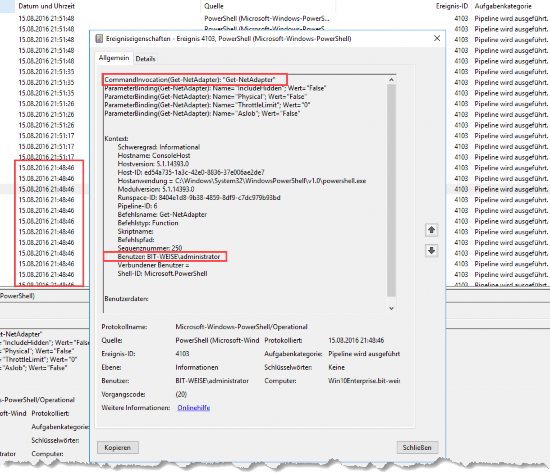Click the down arrow of the event text scrollbar
This screenshot has width=550, height=473.
391,308
